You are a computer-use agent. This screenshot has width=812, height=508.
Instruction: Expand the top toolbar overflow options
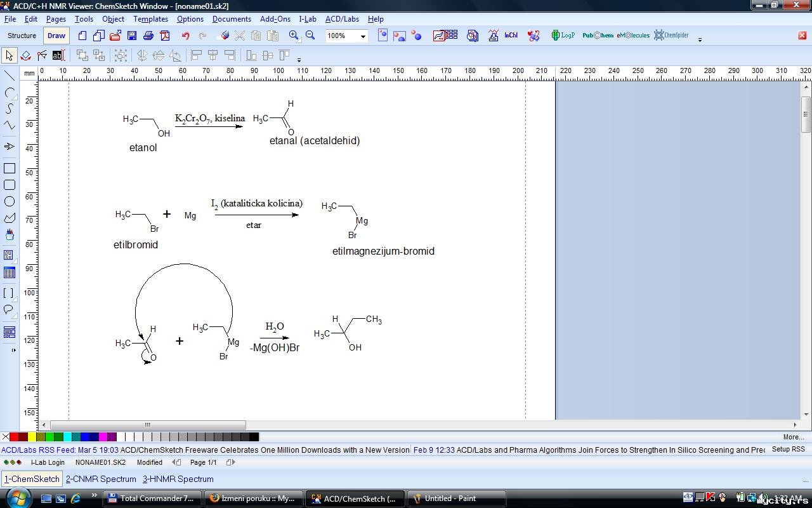pos(700,39)
